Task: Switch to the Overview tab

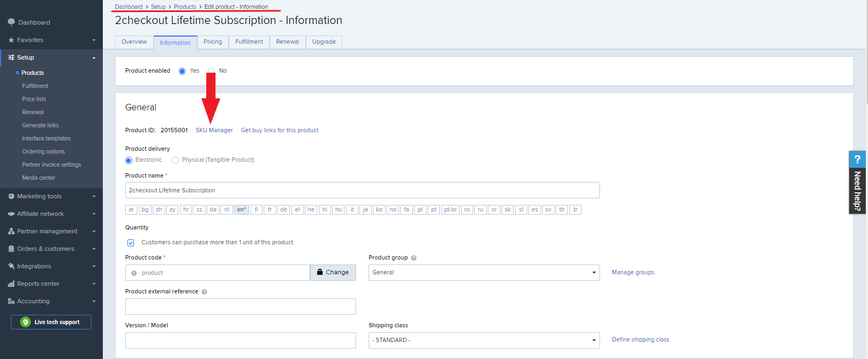Action: pyautogui.click(x=134, y=42)
